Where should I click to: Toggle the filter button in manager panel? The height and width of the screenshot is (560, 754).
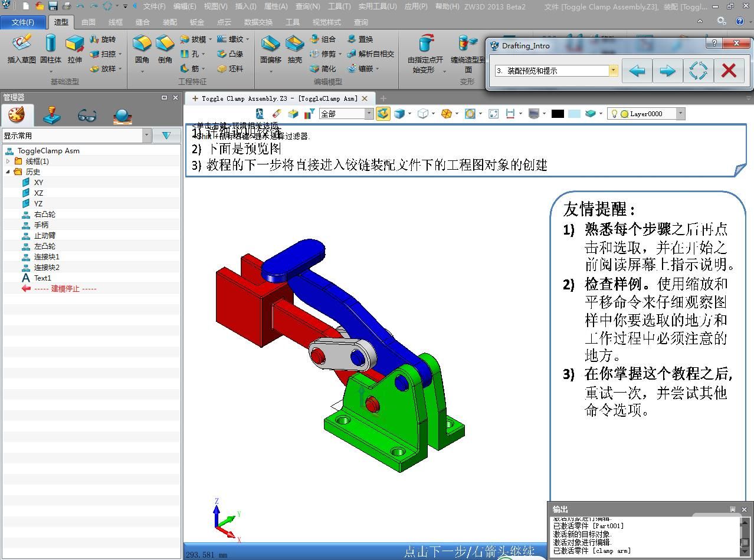[x=166, y=136]
